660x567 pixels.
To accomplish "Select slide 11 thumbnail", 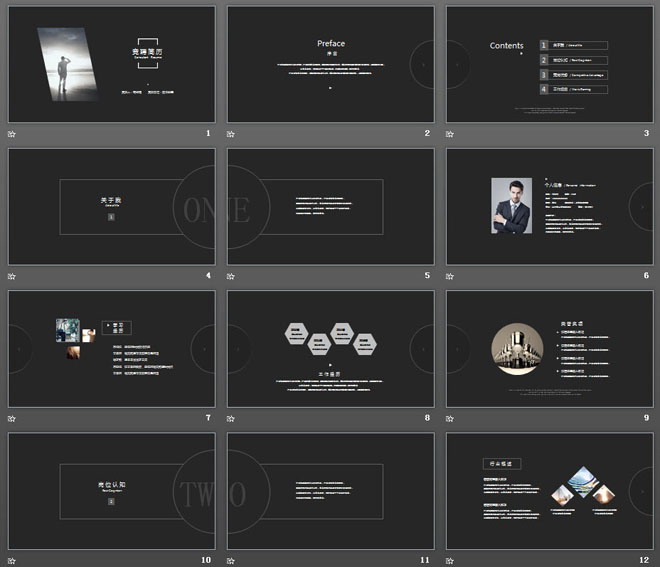I will [x=331, y=491].
